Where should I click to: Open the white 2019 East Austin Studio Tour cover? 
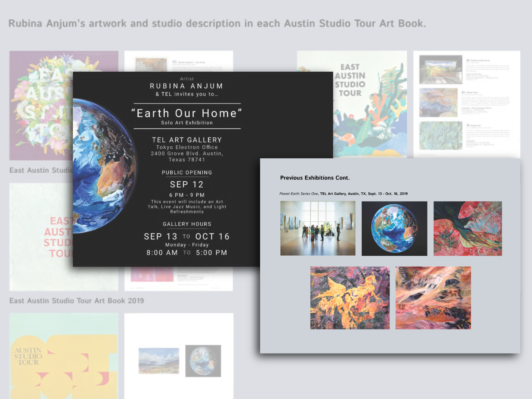click(x=41, y=237)
